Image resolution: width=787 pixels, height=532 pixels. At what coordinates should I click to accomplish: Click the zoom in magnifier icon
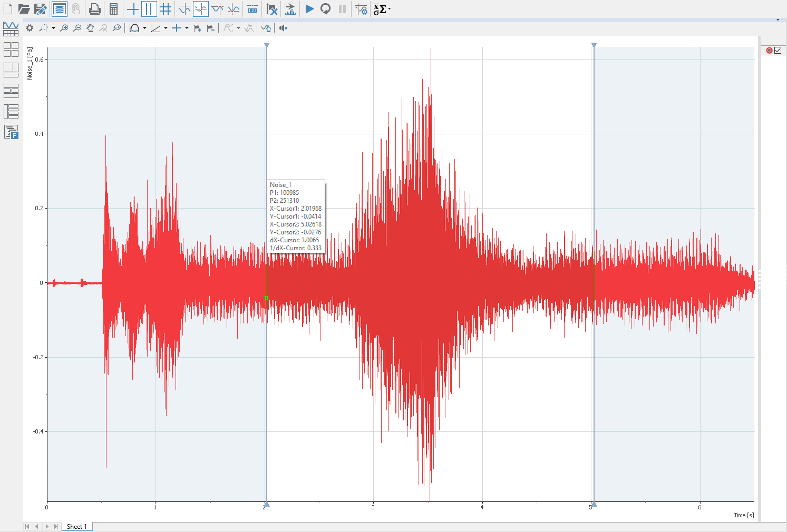[x=64, y=28]
